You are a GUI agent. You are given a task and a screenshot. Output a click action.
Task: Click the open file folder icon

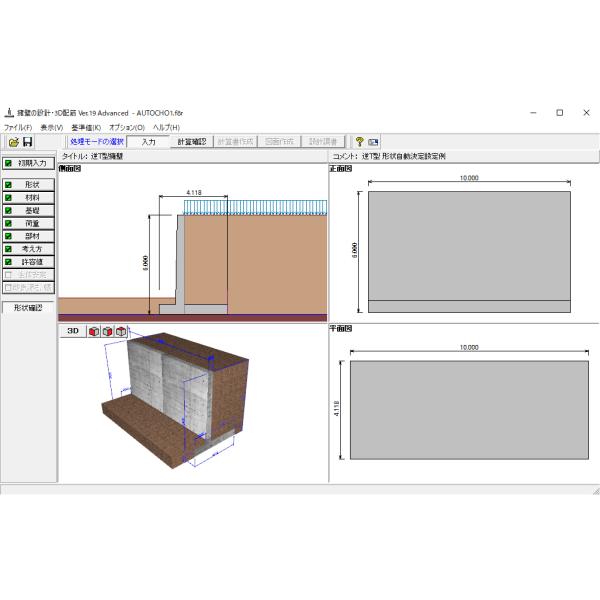[13, 142]
